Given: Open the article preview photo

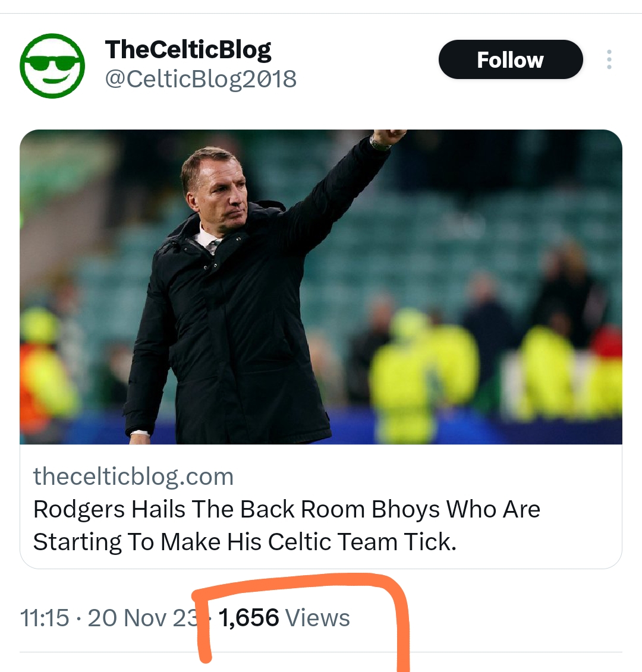Looking at the screenshot, I should (x=321, y=286).
